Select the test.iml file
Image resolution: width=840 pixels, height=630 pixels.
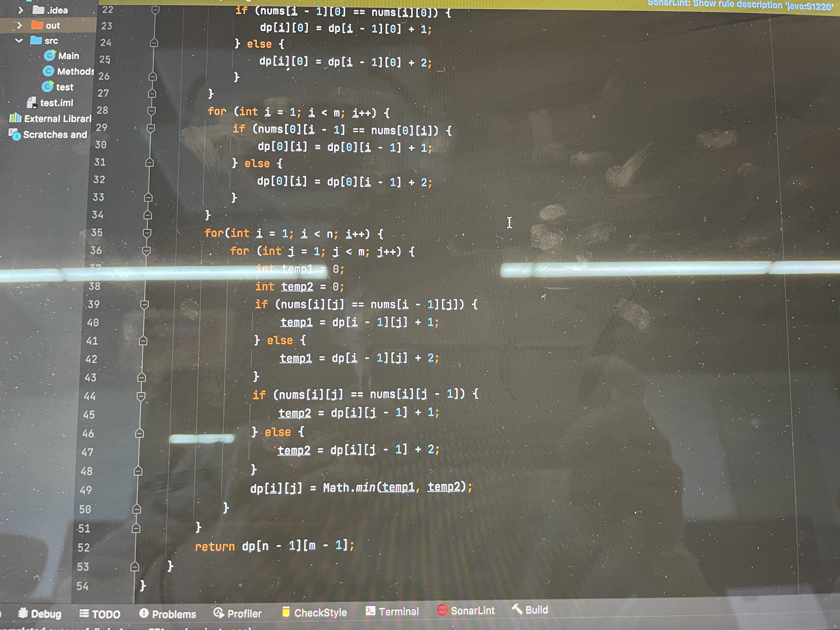point(56,103)
